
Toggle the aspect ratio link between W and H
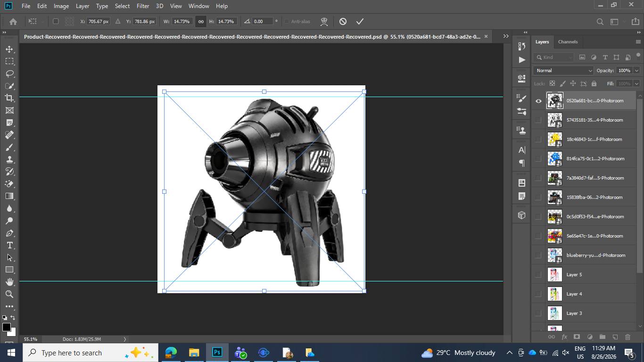[x=201, y=21]
